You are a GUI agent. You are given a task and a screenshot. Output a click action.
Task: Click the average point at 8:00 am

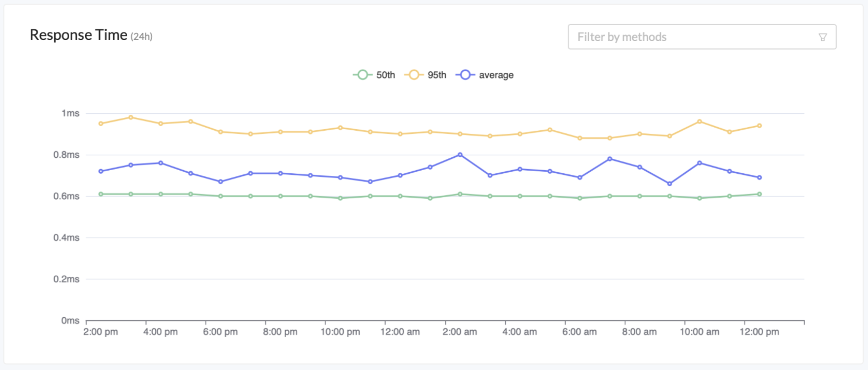click(x=639, y=167)
